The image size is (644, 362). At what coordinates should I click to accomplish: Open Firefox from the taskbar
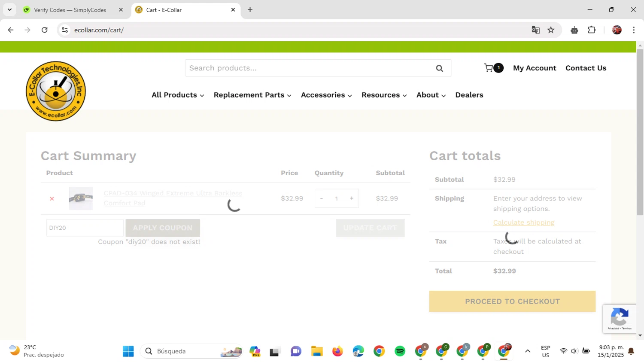pyautogui.click(x=337, y=351)
